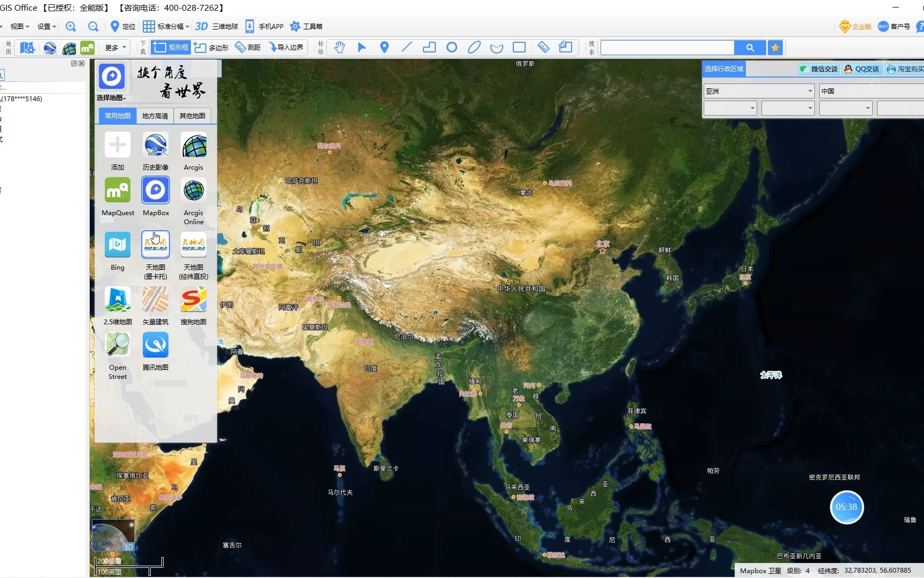
Task: Click the 客户号 BUY button
Action: [894, 26]
